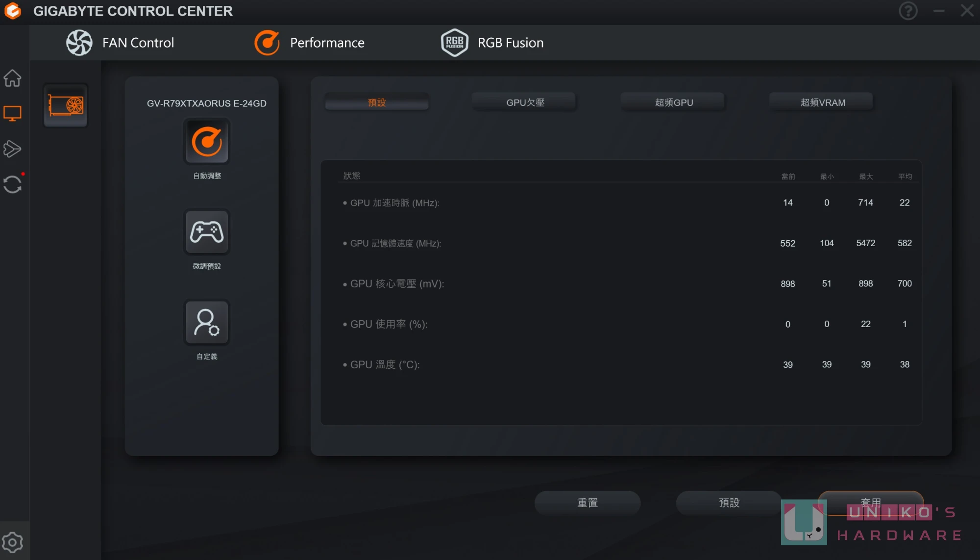980x560 pixels.
Task: Click the 微調預設 label text
Action: click(x=207, y=266)
